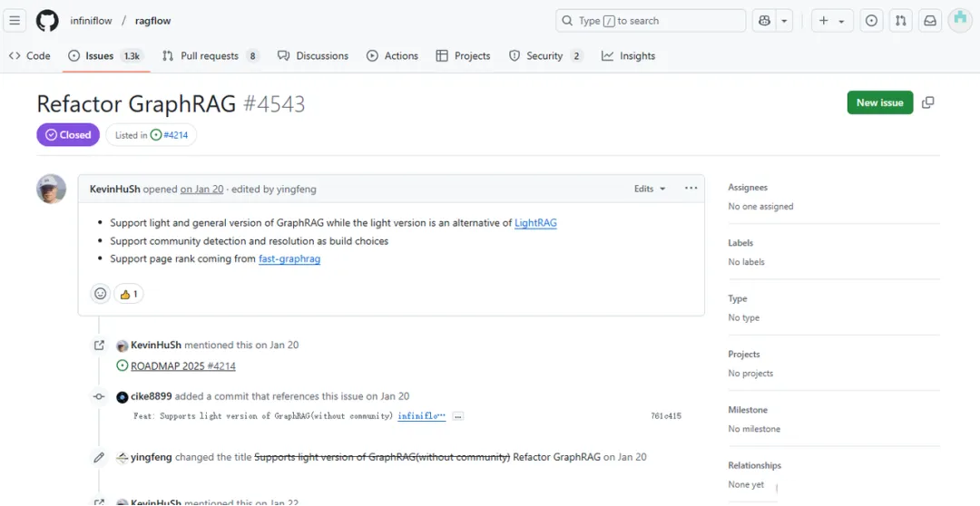The width and height of the screenshot is (980, 506).
Task: Click cike8899's small avatar
Action: coord(122,396)
